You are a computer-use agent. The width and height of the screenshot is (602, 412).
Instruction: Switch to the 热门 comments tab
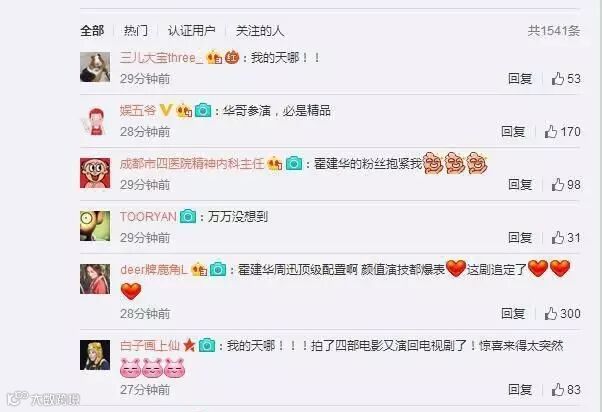click(136, 31)
